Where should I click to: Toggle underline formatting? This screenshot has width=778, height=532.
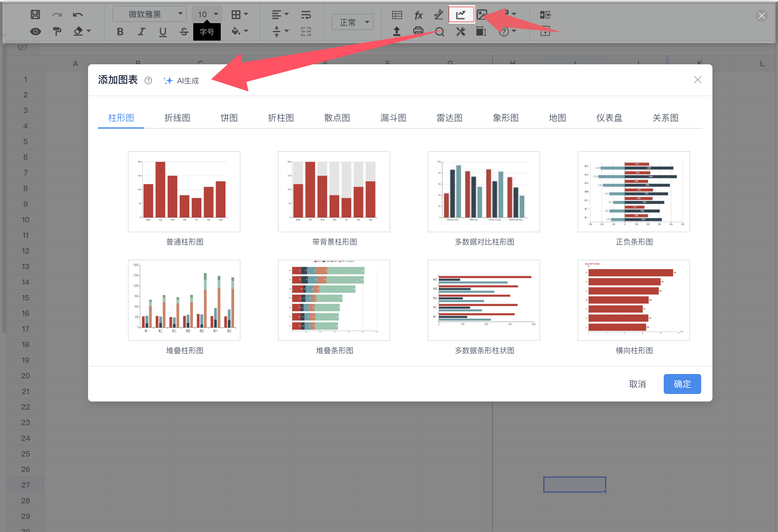[163, 32]
